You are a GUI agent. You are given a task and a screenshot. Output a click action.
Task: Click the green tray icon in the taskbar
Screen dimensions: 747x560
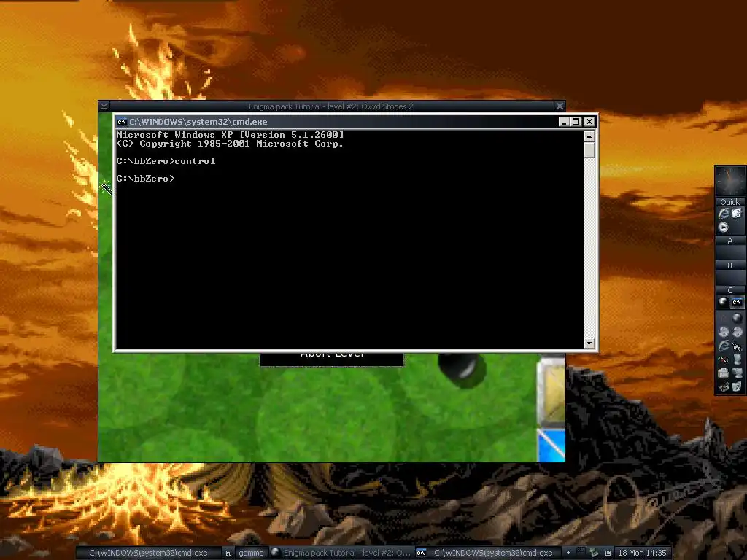click(x=595, y=553)
